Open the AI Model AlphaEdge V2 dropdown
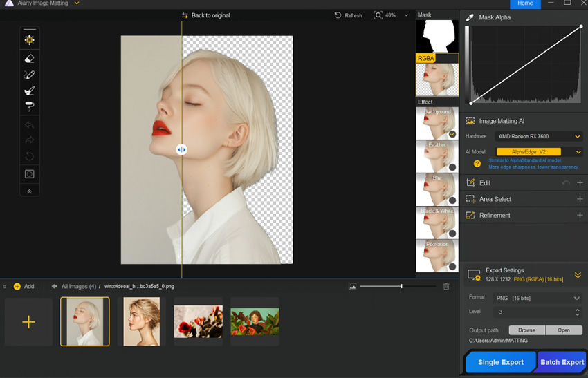Image resolution: width=588 pixels, height=378 pixels. pos(540,152)
